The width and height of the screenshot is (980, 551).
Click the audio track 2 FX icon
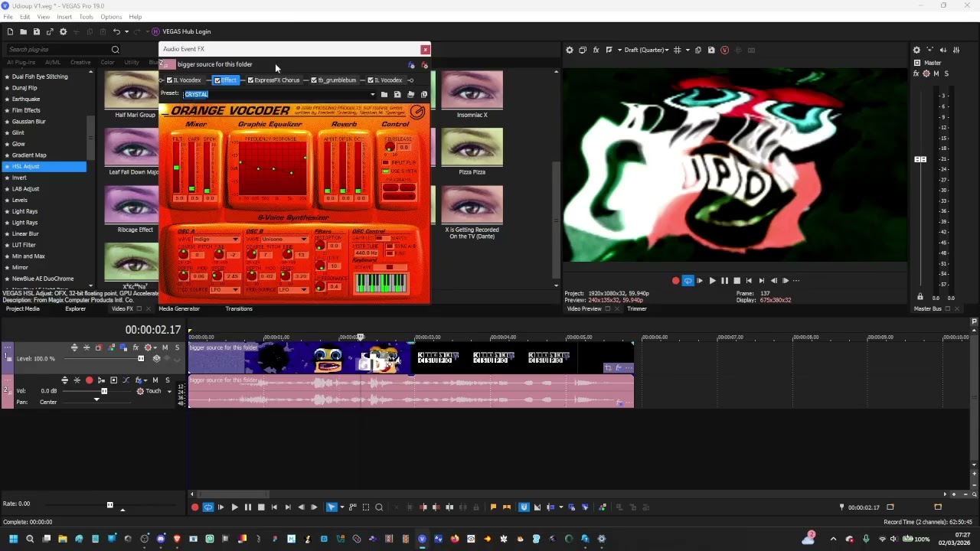click(x=138, y=380)
